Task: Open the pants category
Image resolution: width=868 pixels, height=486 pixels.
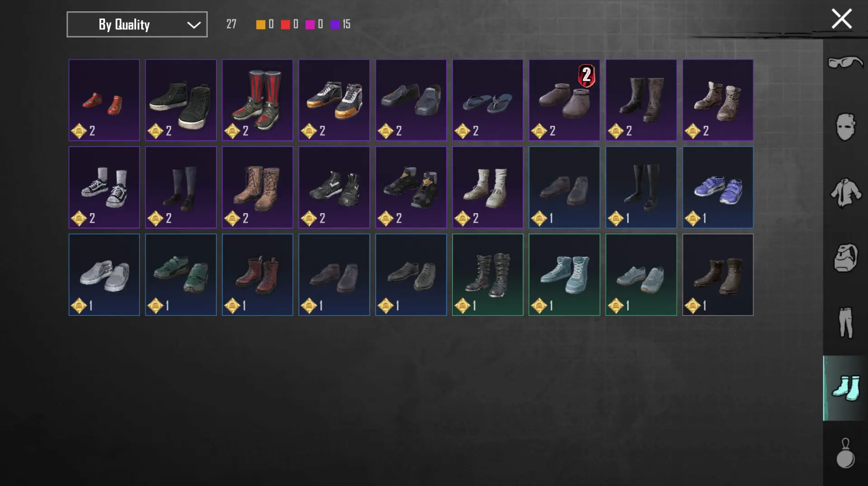Action: 845,322
